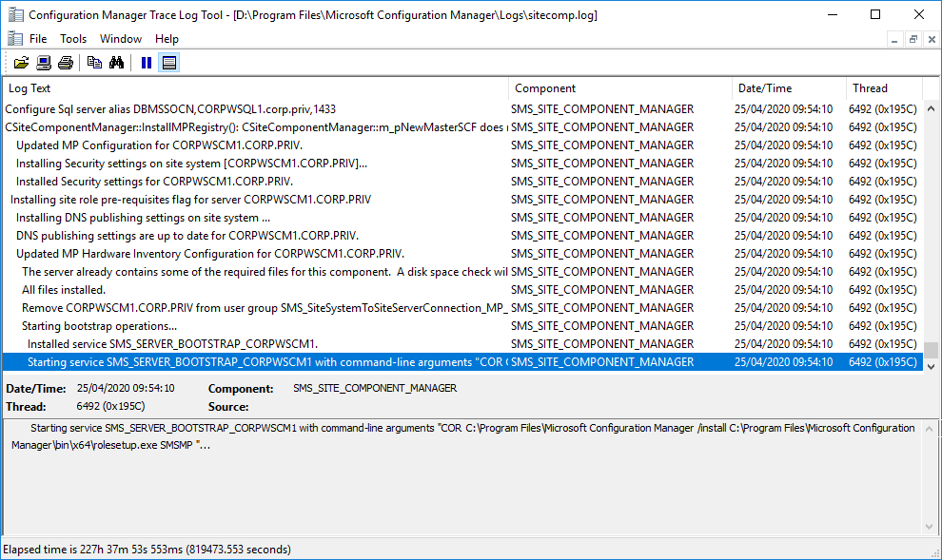This screenshot has width=942, height=560.
Task: Select the 'Starting bootstrap operations...' log row
Action: pyautogui.click(x=99, y=326)
